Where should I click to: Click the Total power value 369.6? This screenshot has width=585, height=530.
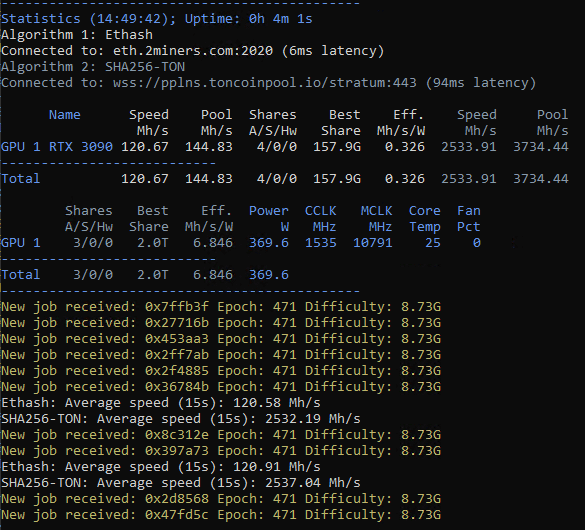point(269,275)
